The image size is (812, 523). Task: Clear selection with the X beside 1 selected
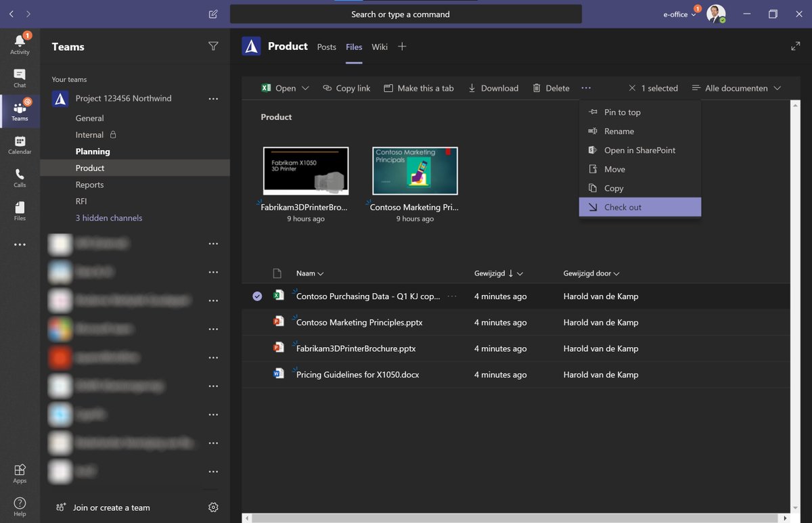(632, 88)
